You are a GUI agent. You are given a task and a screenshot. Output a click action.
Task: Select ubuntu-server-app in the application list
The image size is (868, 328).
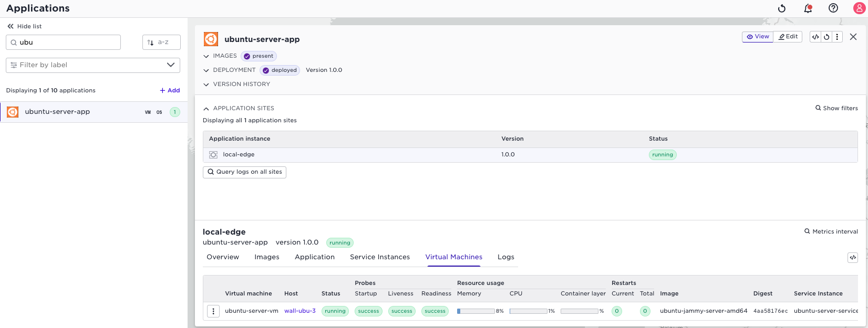94,112
